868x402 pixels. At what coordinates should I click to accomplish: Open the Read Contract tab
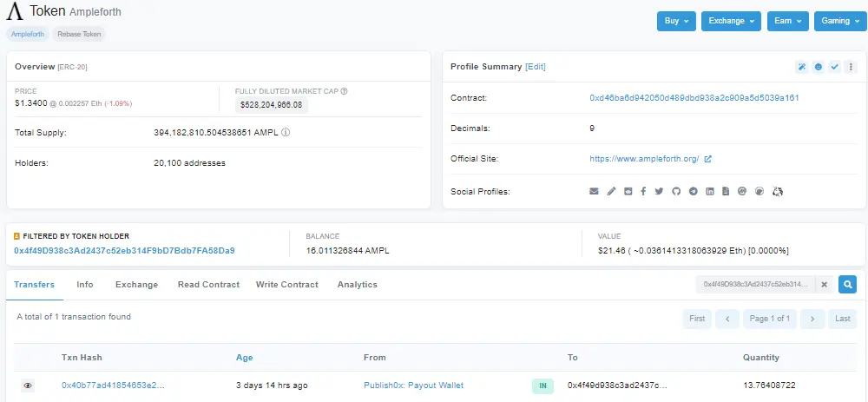(x=208, y=285)
